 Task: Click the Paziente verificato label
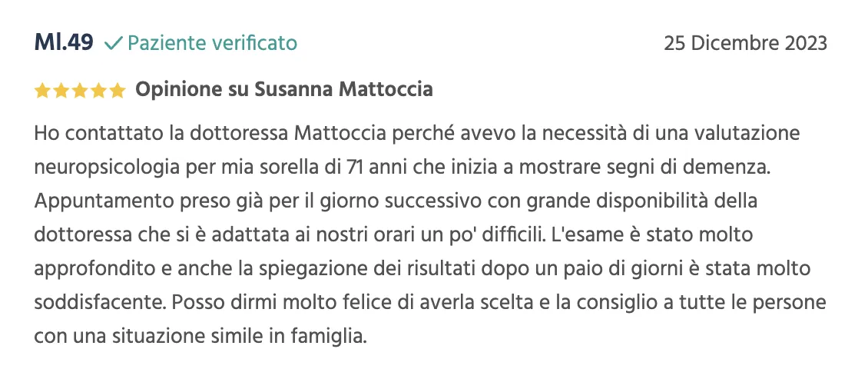tap(212, 42)
